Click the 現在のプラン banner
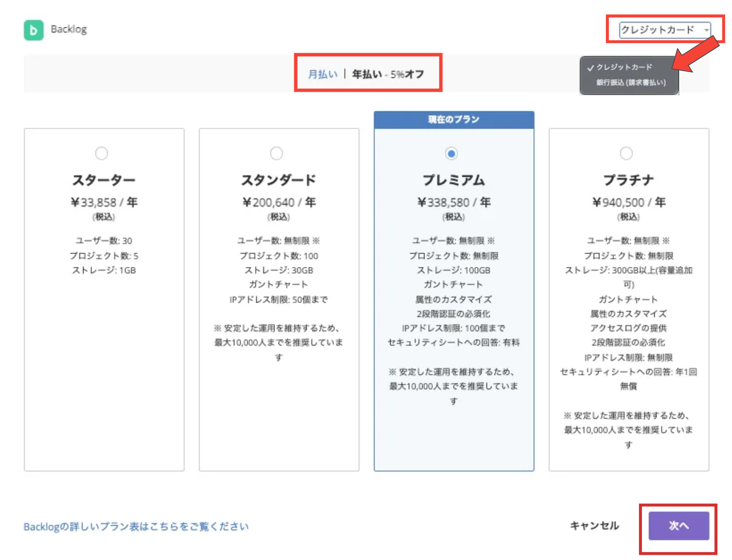Image resolution: width=732 pixels, height=560 pixels. [x=454, y=119]
